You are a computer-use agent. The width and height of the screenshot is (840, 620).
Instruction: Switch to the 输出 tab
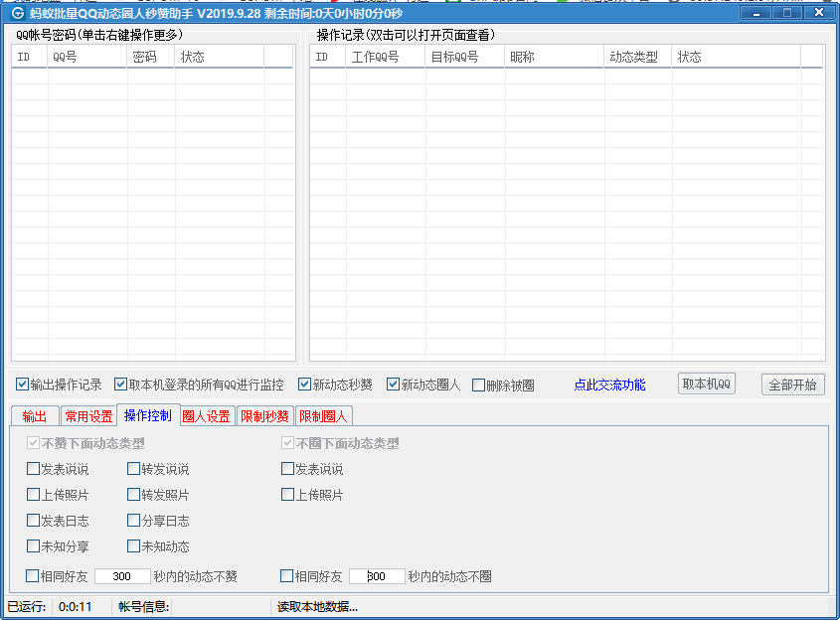point(35,416)
